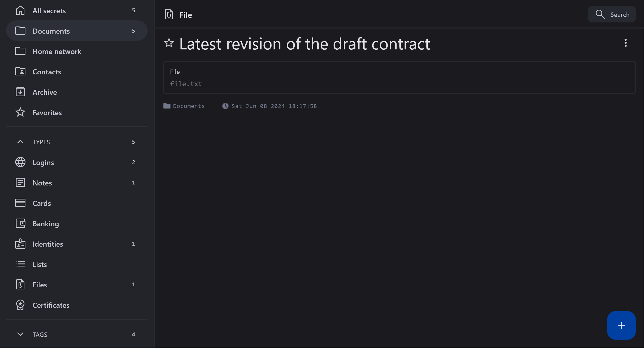This screenshot has height=348, width=644.
Task: Click the file.txt attachment field
Action: pyautogui.click(x=186, y=84)
